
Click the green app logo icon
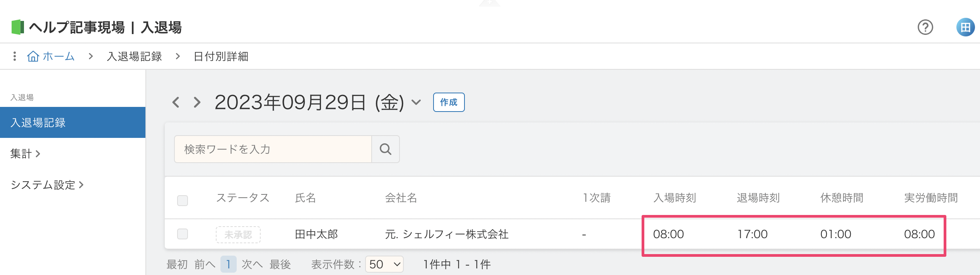(x=18, y=27)
